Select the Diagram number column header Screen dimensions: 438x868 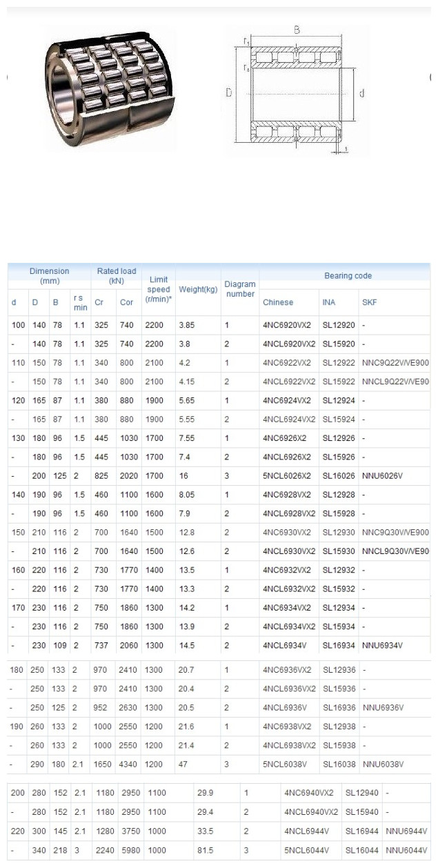(x=241, y=289)
